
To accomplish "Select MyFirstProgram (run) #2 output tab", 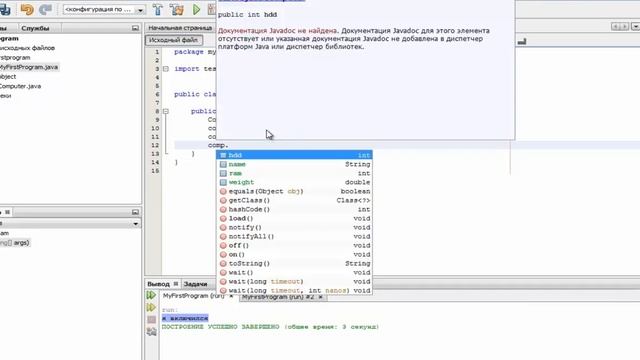I will tap(278, 297).
